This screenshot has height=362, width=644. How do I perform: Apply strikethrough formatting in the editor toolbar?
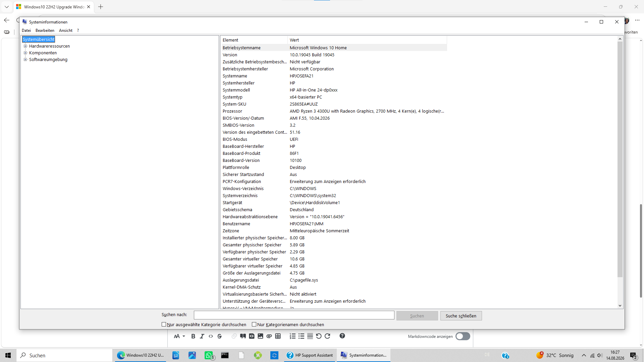point(219,336)
